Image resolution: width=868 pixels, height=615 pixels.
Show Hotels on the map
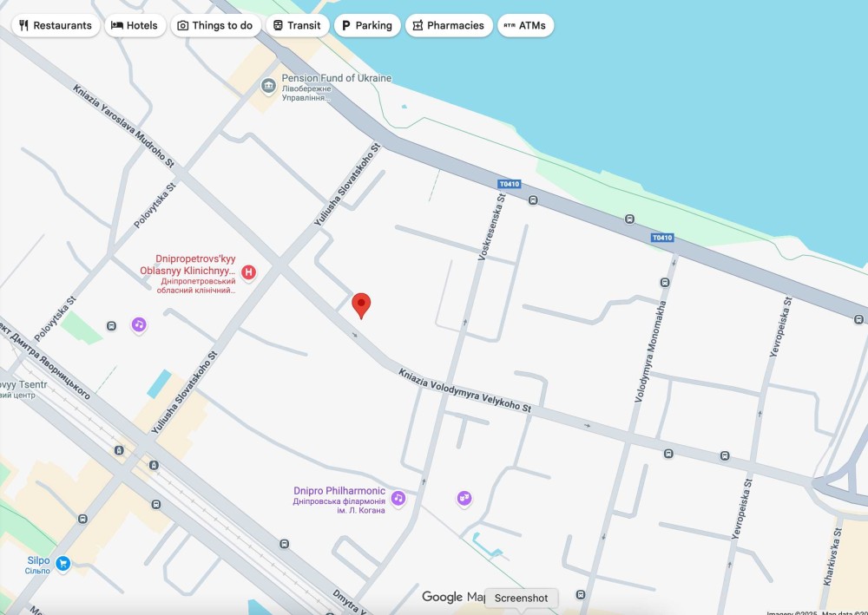[x=135, y=25]
